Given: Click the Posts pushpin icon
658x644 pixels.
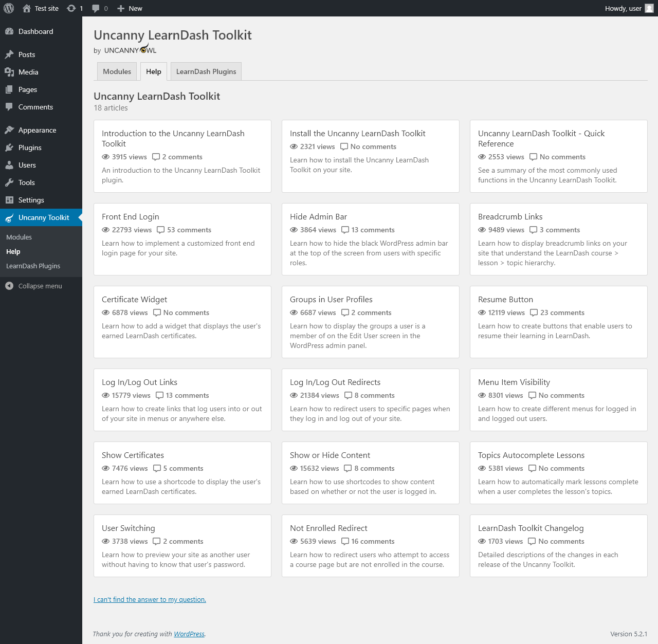Looking at the screenshot, I should pyautogui.click(x=9, y=54).
